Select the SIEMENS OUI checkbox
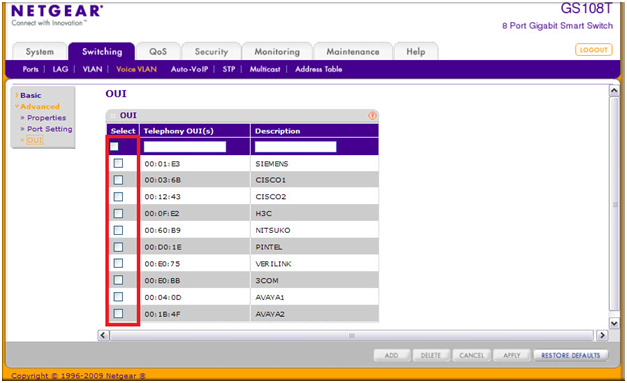Screen dimensions: 627x383 [x=118, y=163]
